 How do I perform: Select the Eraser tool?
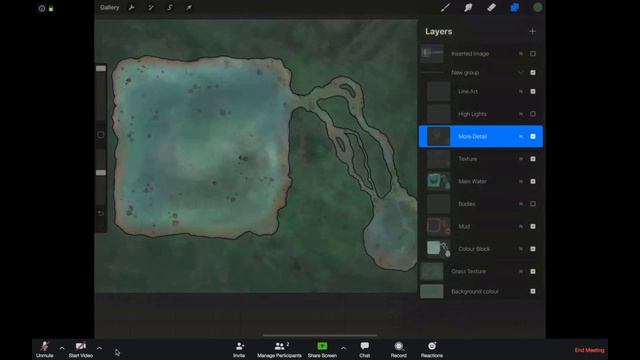(491, 7)
